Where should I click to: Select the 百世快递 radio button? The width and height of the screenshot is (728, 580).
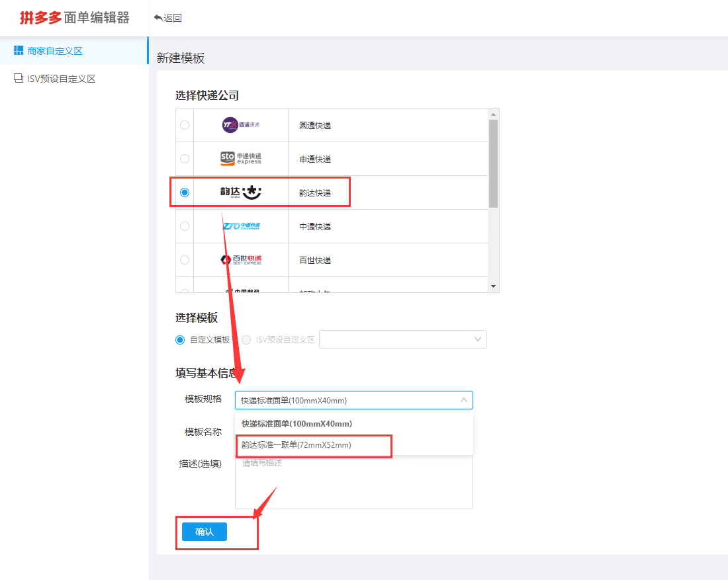coord(185,260)
